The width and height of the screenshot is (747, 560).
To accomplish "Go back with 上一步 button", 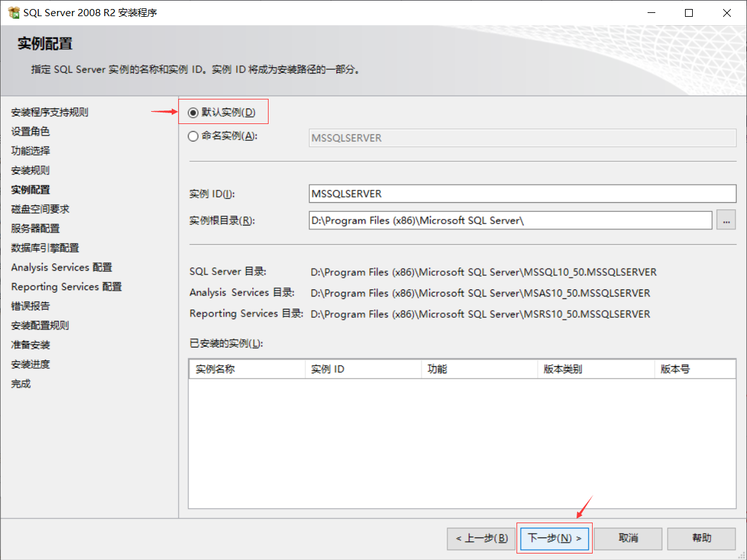I will coord(481,539).
